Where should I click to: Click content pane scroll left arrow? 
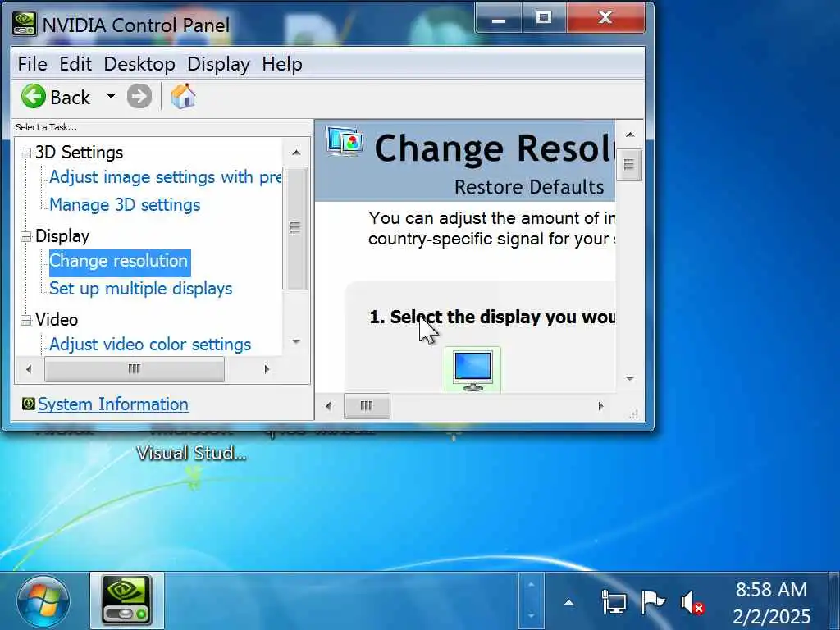click(328, 406)
